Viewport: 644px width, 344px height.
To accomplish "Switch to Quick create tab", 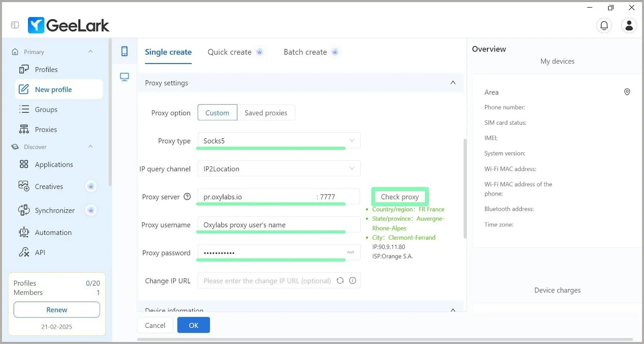I will (229, 52).
